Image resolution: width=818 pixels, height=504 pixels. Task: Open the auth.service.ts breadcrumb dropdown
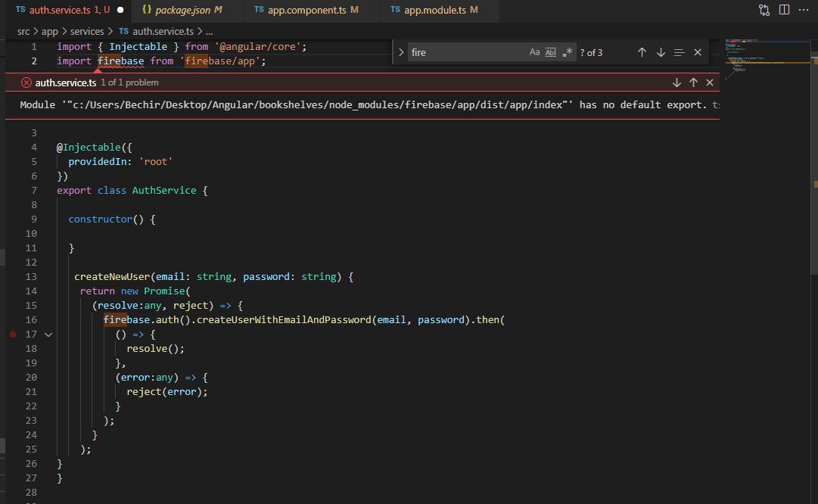coord(157,31)
